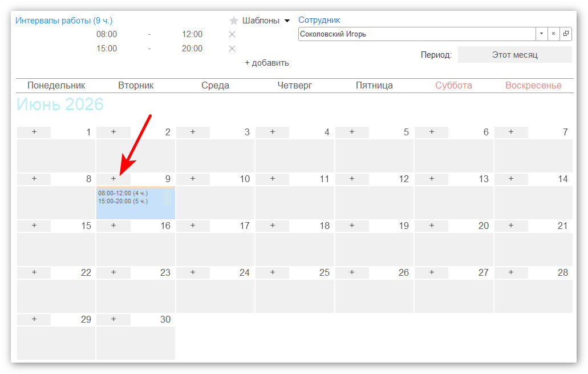Image resolution: width=588 pixels, height=374 pixels.
Task: Click the Июнь 2026 month heading
Action: 60,104
